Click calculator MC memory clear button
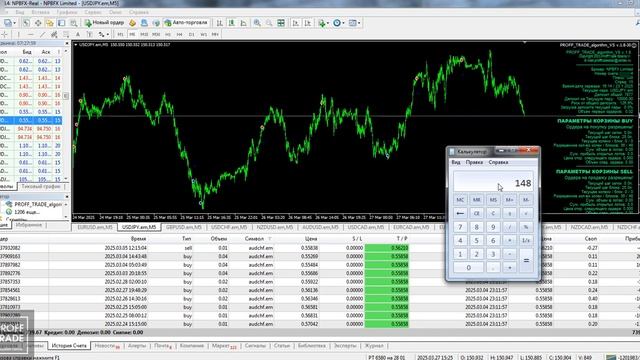This screenshot has width=640, height=360. [460, 200]
